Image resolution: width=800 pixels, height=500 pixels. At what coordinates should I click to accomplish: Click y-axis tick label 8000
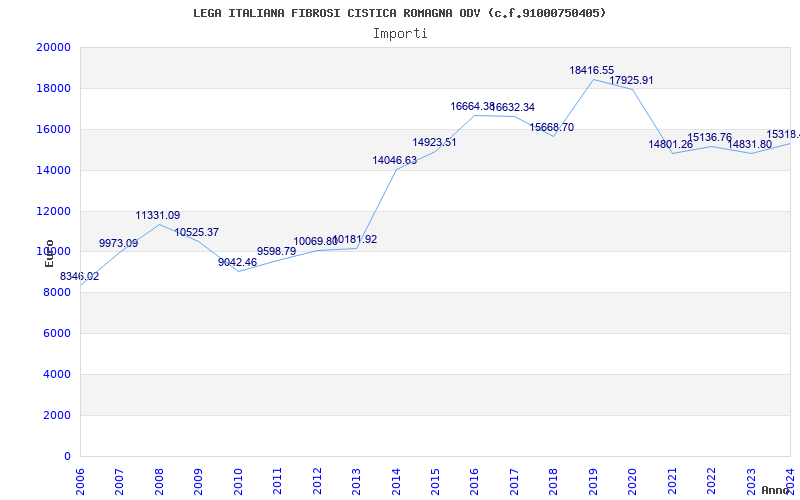57,292
